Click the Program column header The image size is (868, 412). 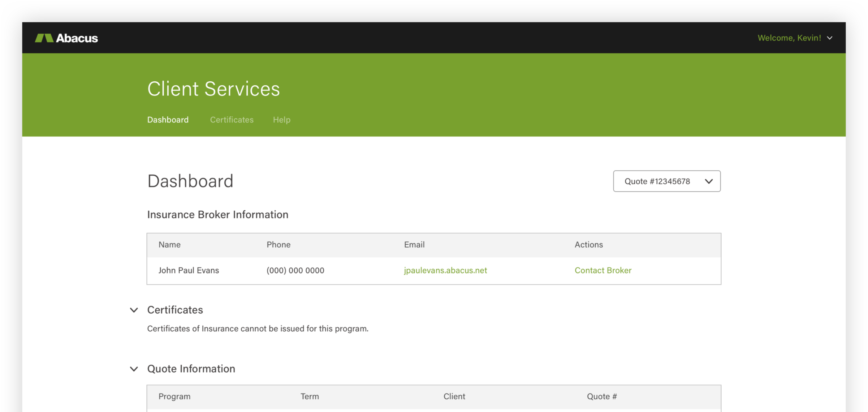pos(174,396)
